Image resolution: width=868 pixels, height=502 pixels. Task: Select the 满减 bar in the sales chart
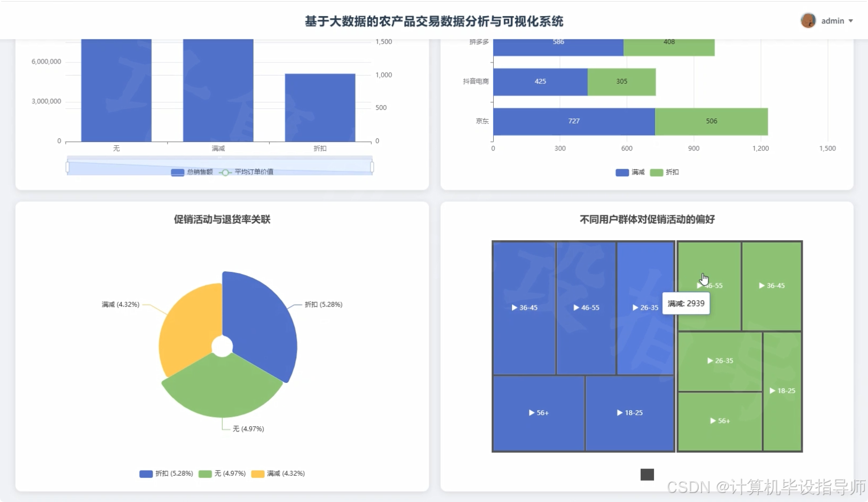(218, 90)
